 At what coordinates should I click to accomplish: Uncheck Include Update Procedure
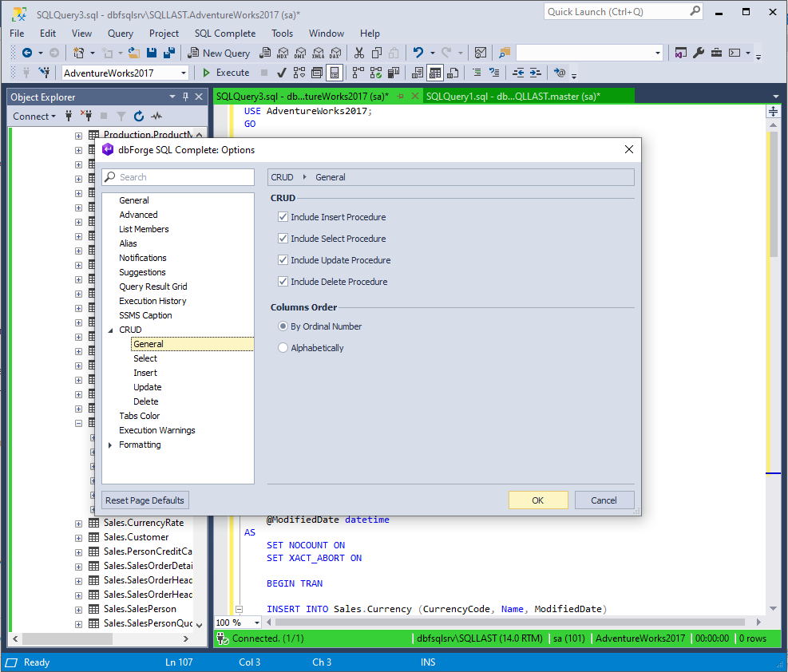pos(283,260)
